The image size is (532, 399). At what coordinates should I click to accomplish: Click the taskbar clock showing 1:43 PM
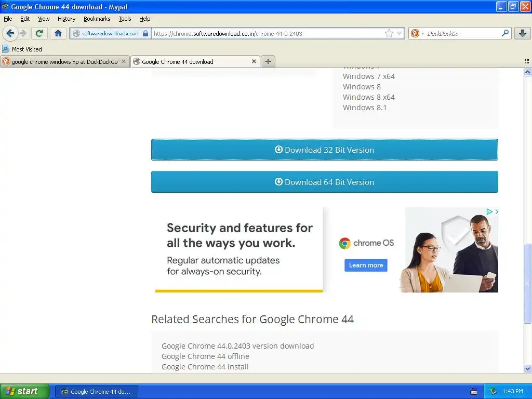[x=513, y=392]
